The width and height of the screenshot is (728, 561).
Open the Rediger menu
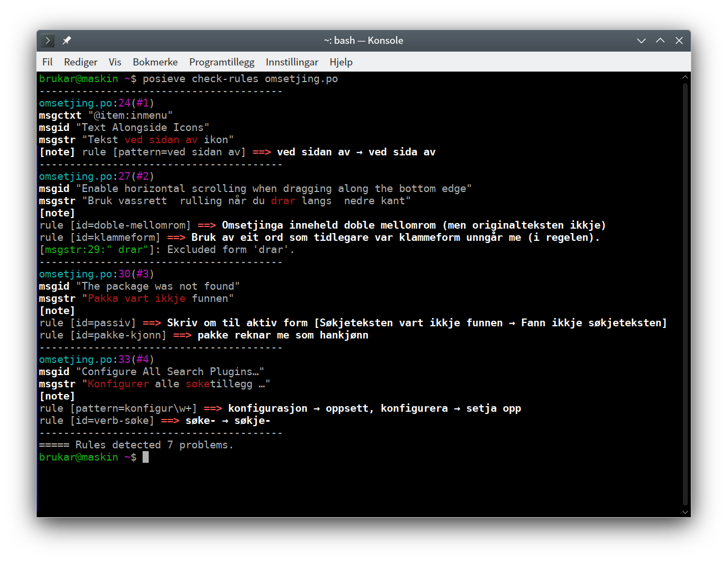tap(80, 62)
